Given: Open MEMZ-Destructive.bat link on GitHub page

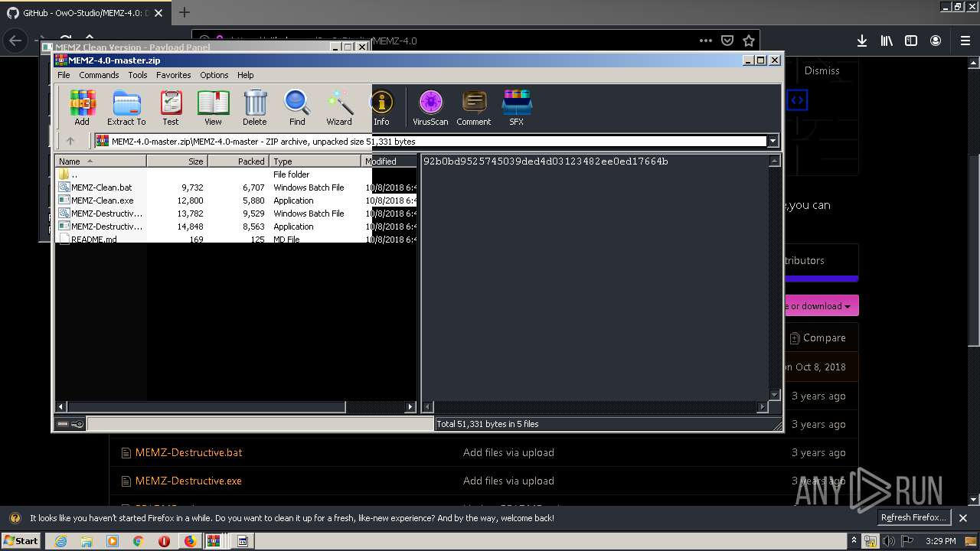Looking at the screenshot, I should click(188, 452).
